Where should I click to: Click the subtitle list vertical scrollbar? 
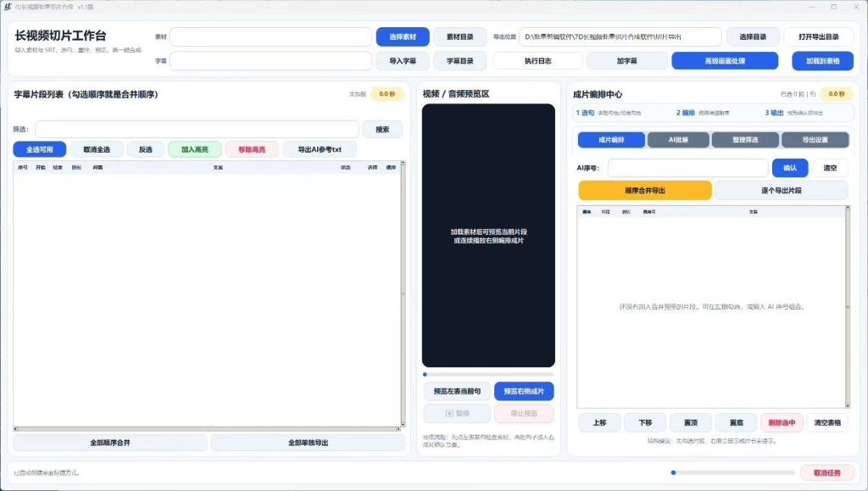click(403, 293)
